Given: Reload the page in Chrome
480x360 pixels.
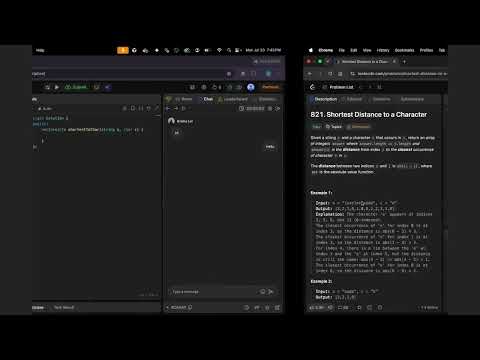Looking at the screenshot, I should 330,74.
